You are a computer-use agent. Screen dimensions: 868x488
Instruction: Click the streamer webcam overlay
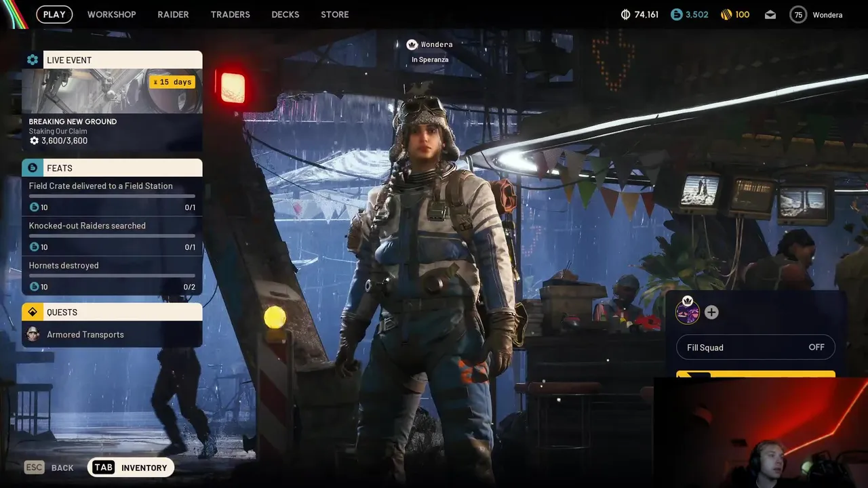[x=761, y=432]
